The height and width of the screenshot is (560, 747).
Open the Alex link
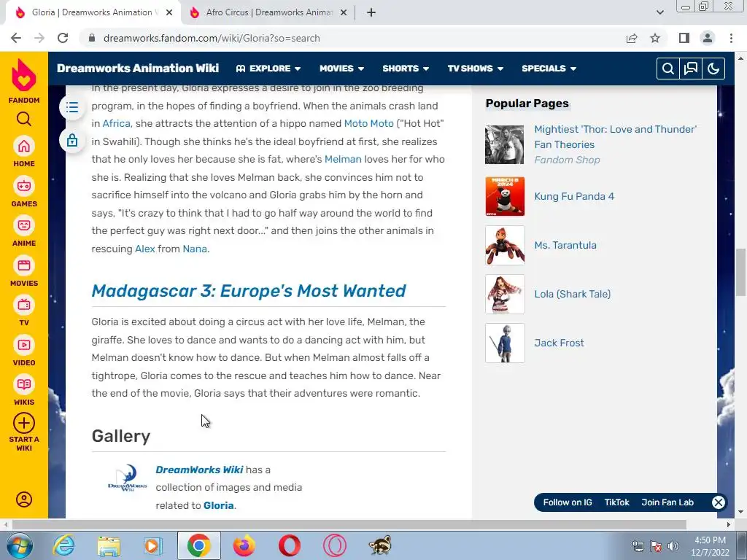(145, 249)
